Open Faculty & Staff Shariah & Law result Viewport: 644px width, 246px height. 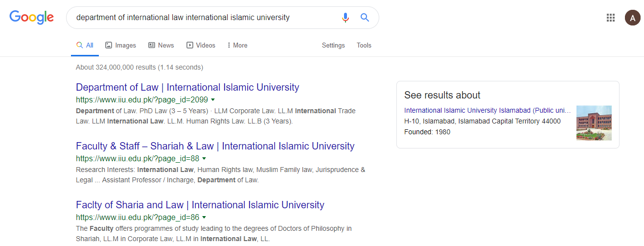point(215,146)
